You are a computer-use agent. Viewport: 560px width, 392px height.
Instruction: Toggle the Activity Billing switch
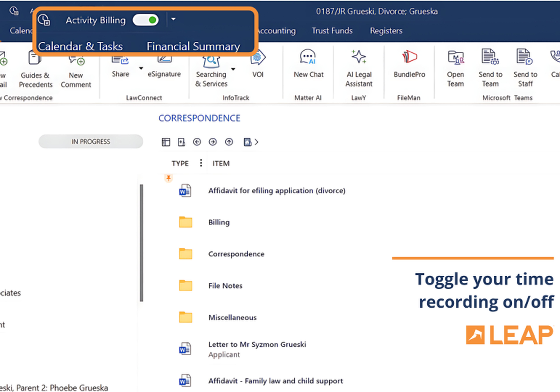tap(146, 20)
